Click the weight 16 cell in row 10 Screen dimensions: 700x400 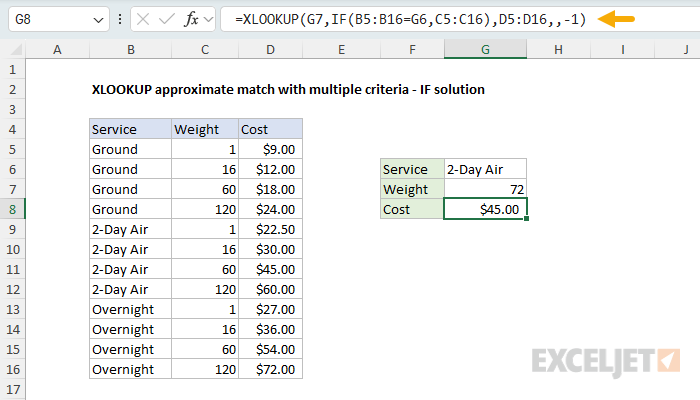205,249
